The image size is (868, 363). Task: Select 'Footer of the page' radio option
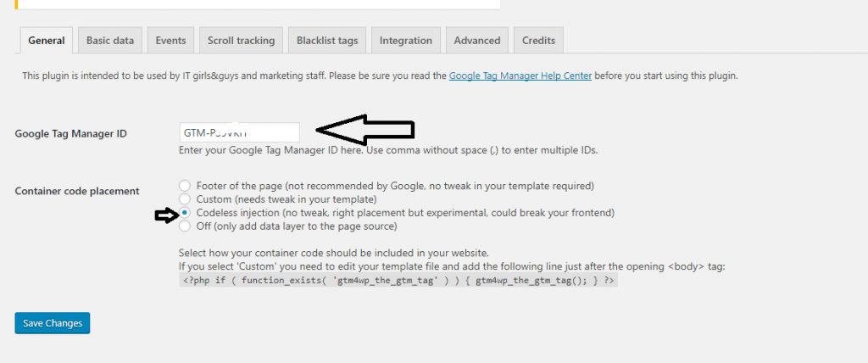[x=184, y=186]
